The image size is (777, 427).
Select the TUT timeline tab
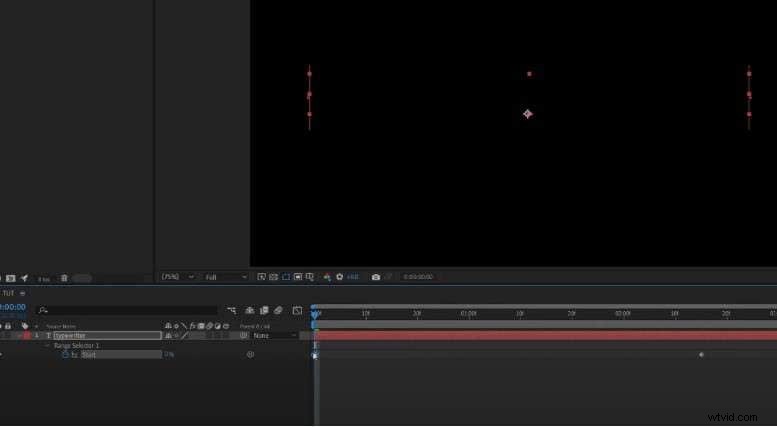tap(8, 293)
